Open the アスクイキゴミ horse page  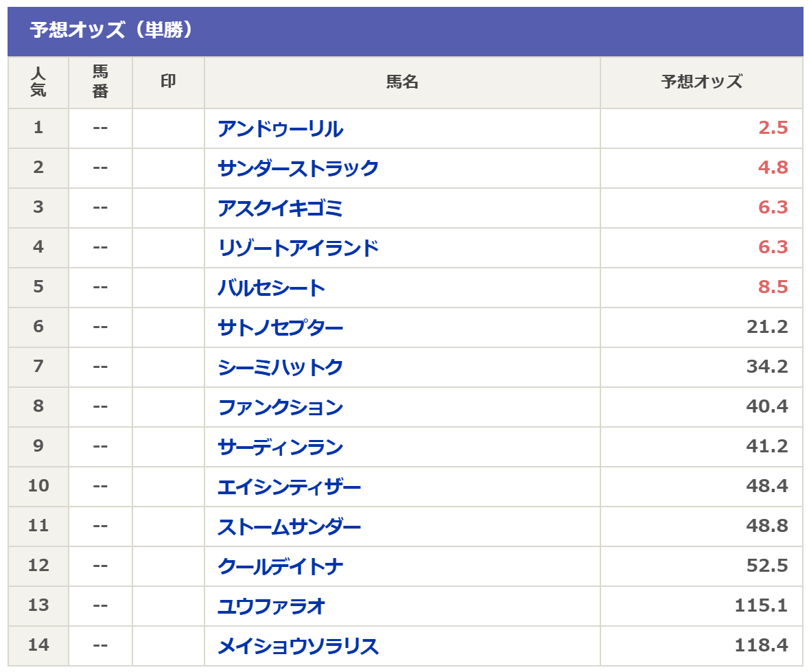click(x=280, y=208)
